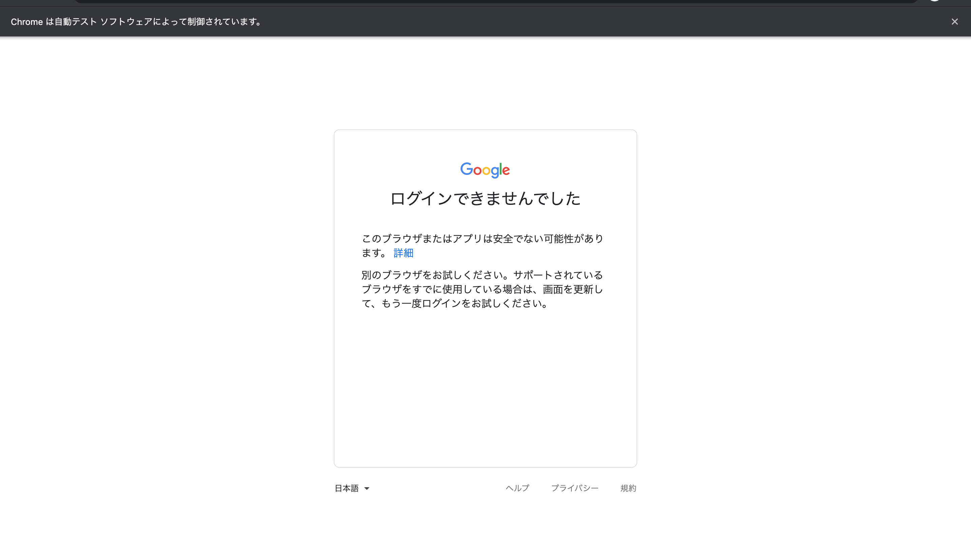Viewport: 971px width, 560px height.
Task: Click the Google logo
Action: coord(485,169)
